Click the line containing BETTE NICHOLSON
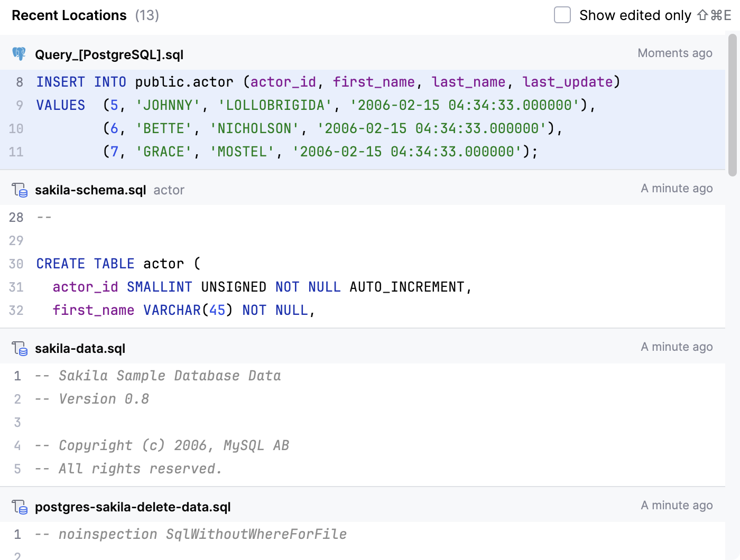Viewport: 740px width, 560px height. click(332, 128)
